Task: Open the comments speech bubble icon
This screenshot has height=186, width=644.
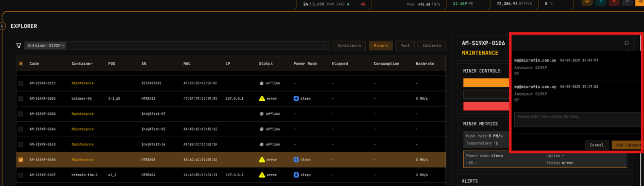Action: [627, 43]
